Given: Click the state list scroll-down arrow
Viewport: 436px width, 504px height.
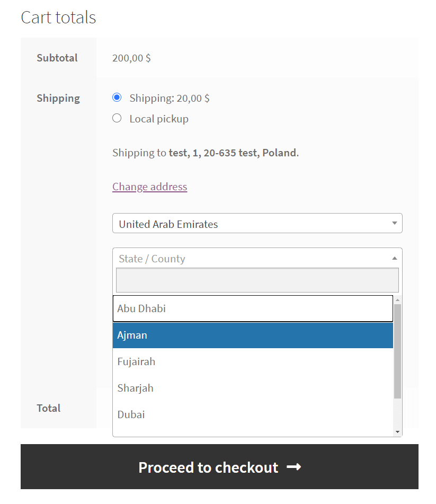Looking at the screenshot, I should 397,432.
